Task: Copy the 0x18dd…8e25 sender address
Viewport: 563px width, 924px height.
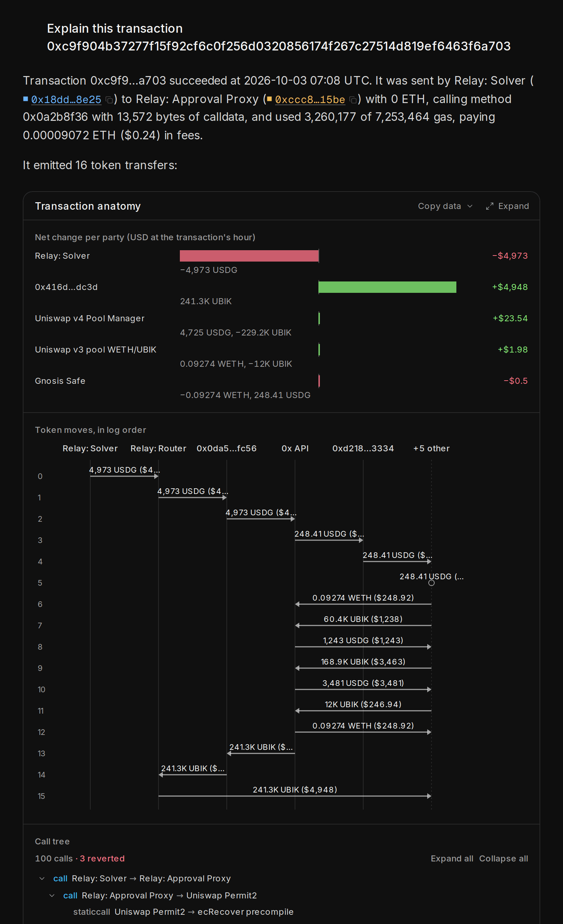Action: [x=109, y=100]
